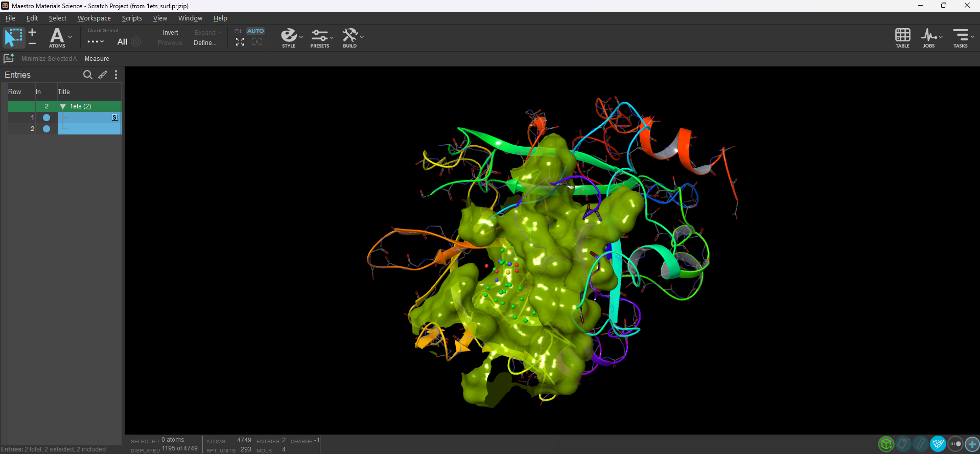Toggle the AUTO fit option
The image size is (980, 454).
pyautogui.click(x=255, y=31)
